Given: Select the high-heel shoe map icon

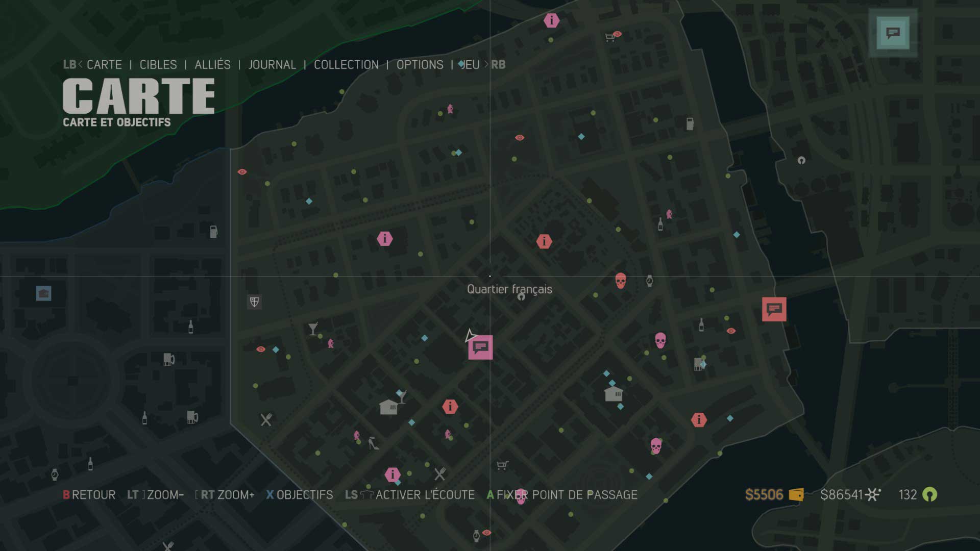Looking at the screenshot, I should (373, 443).
